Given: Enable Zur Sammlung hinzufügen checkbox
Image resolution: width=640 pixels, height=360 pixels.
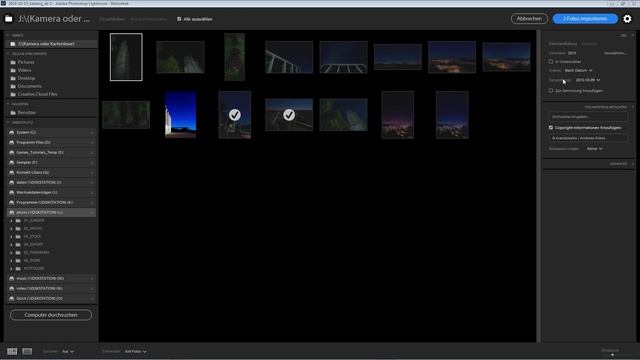Looking at the screenshot, I should (x=551, y=91).
